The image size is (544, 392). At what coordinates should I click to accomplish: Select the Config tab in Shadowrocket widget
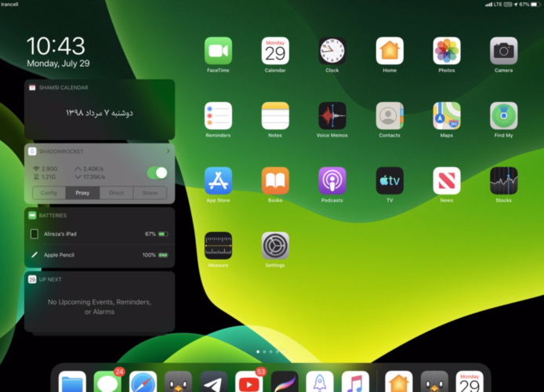pyautogui.click(x=49, y=193)
